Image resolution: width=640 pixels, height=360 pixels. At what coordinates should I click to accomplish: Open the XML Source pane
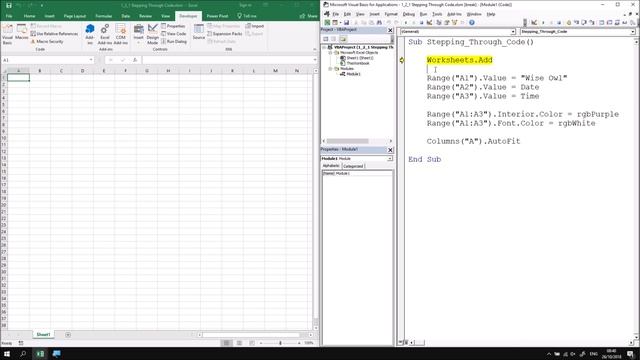tap(199, 33)
